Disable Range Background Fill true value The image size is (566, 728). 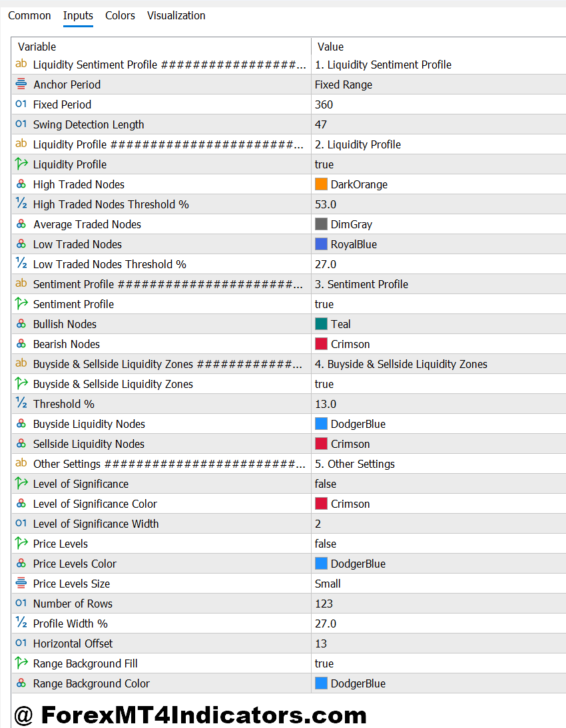click(324, 663)
